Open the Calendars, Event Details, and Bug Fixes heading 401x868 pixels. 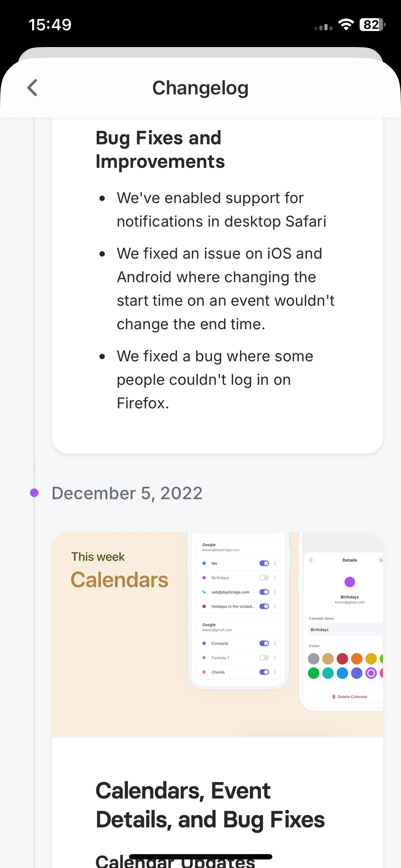pyautogui.click(x=210, y=805)
